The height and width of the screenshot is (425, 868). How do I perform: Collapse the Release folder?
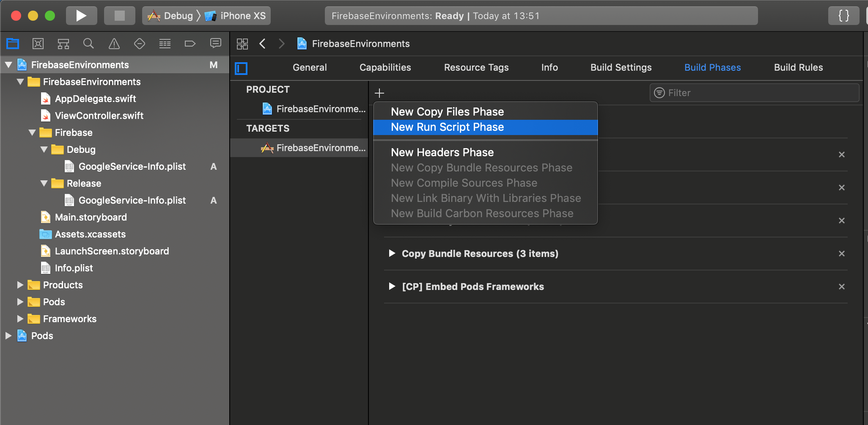(44, 183)
